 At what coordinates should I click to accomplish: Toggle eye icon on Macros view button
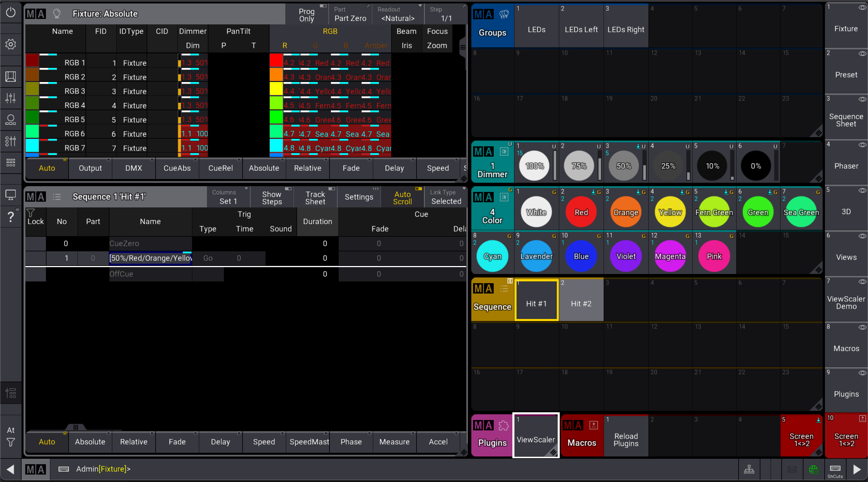tap(862, 327)
